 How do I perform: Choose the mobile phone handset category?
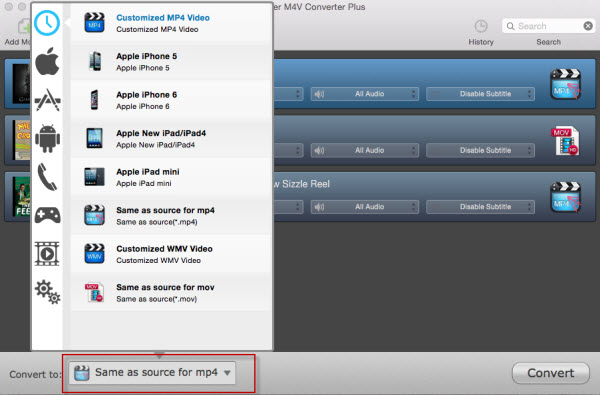pos(47,177)
